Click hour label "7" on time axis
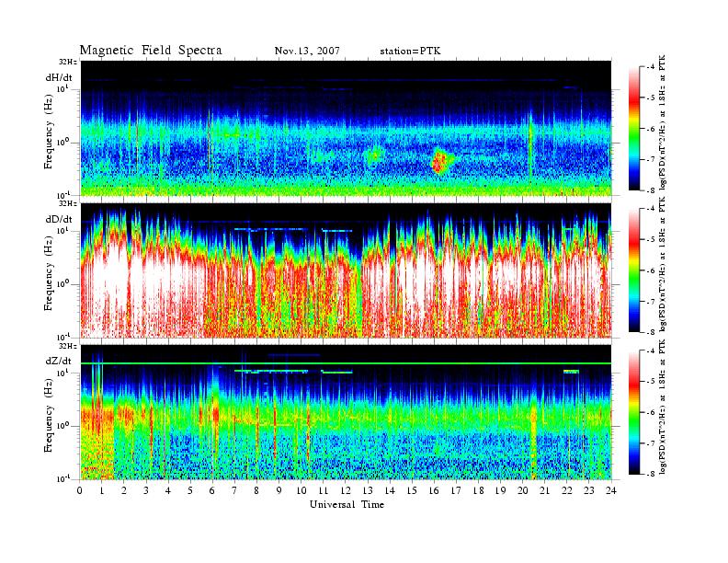The width and height of the screenshot is (728, 563). (x=234, y=490)
